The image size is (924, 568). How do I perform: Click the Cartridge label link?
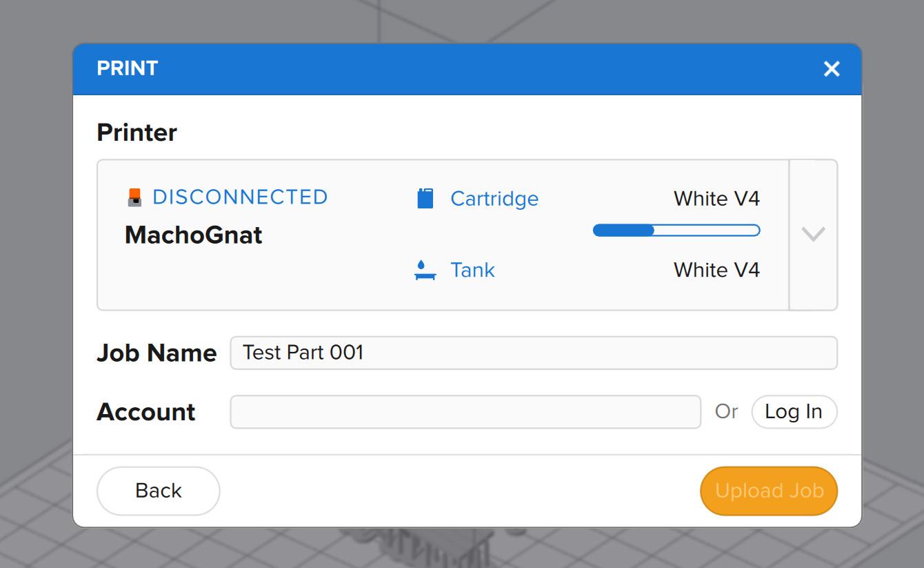pos(494,199)
